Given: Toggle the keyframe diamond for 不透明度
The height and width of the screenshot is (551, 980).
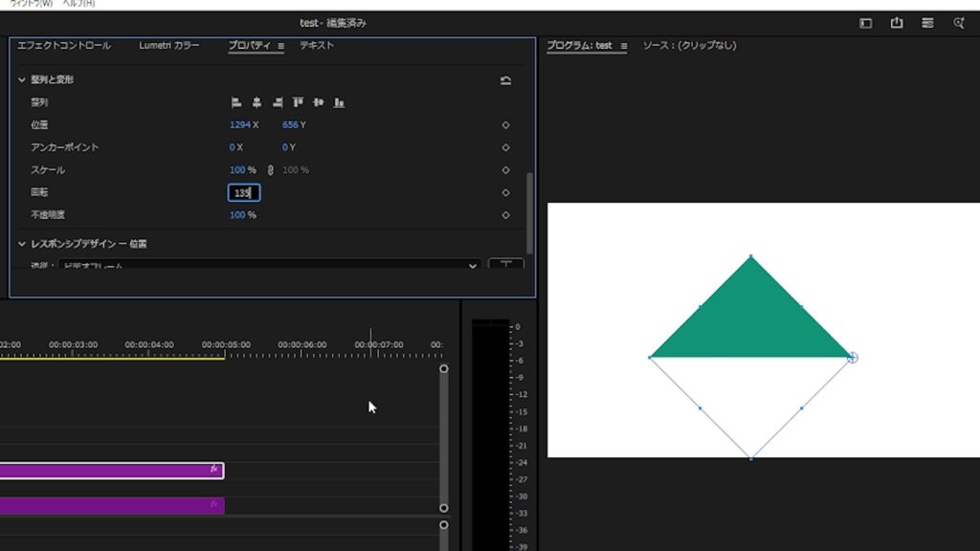Looking at the screenshot, I should [x=505, y=215].
